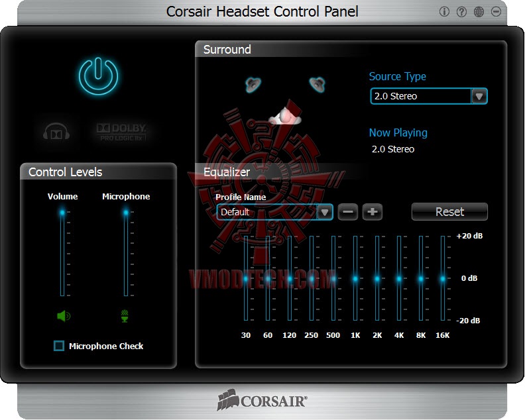This screenshot has width=525, height=420.
Task: Expand the Profile Name dropdown arrow
Action: 324,212
